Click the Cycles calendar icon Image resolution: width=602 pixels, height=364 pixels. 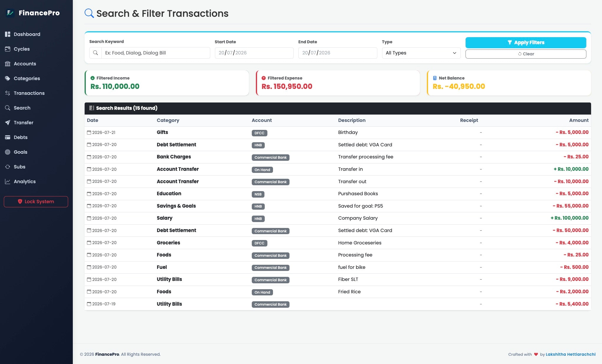coord(8,49)
